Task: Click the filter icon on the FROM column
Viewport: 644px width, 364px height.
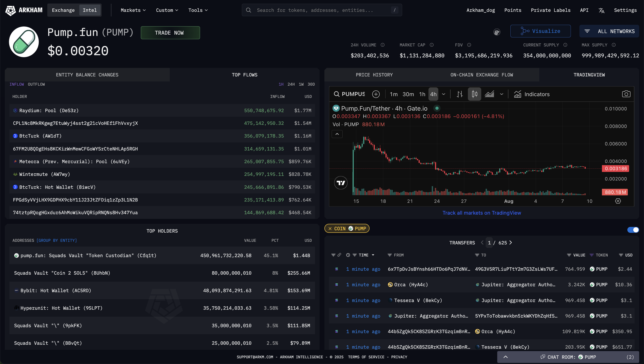Action: coord(389,255)
